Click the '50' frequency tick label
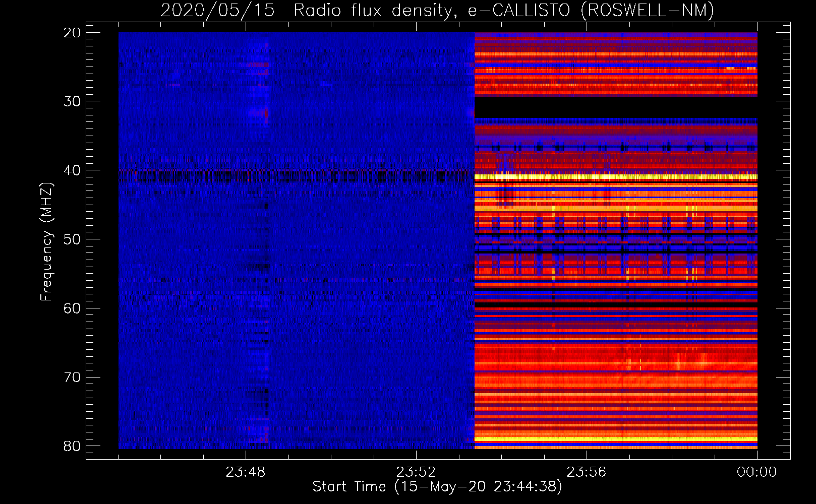This screenshot has height=504, width=816. [72, 239]
